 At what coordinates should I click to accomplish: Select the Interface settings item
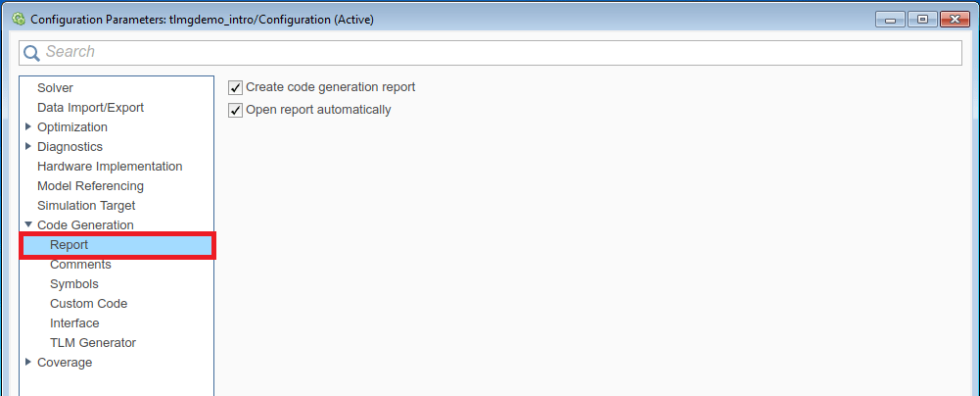pyautogui.click(x=74, y=323)
